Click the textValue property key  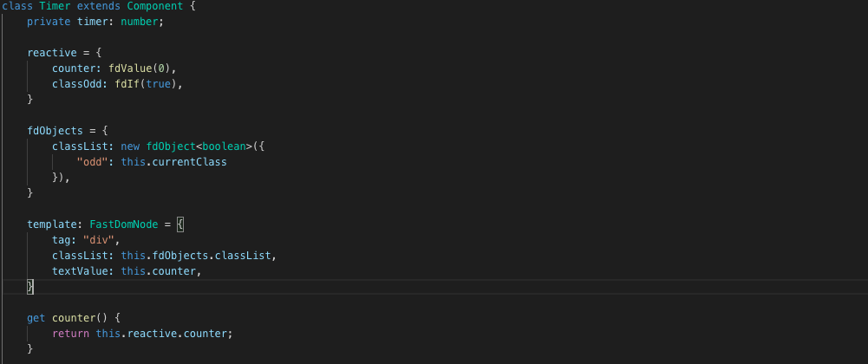[x=80, y=271]
